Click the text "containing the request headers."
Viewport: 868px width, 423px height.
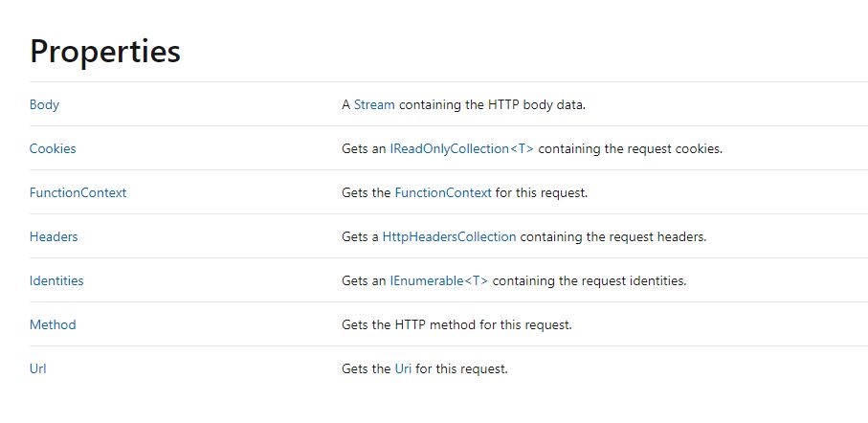tap(613, 236)
